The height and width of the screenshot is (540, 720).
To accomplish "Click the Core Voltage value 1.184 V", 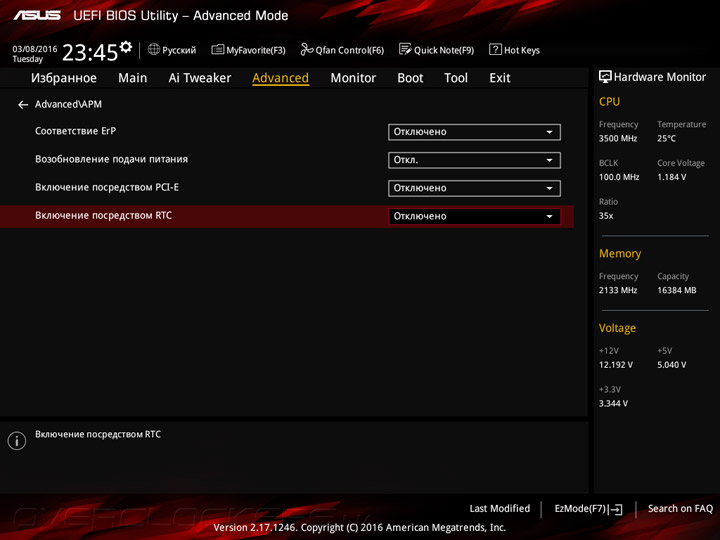I will tap(671, 177).
